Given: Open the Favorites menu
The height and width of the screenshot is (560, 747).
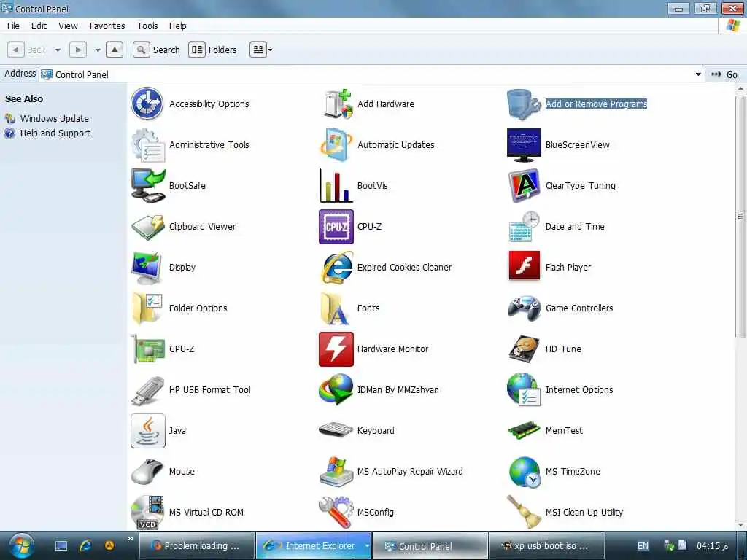Looking at the screenshot, I should click(107, 26).
